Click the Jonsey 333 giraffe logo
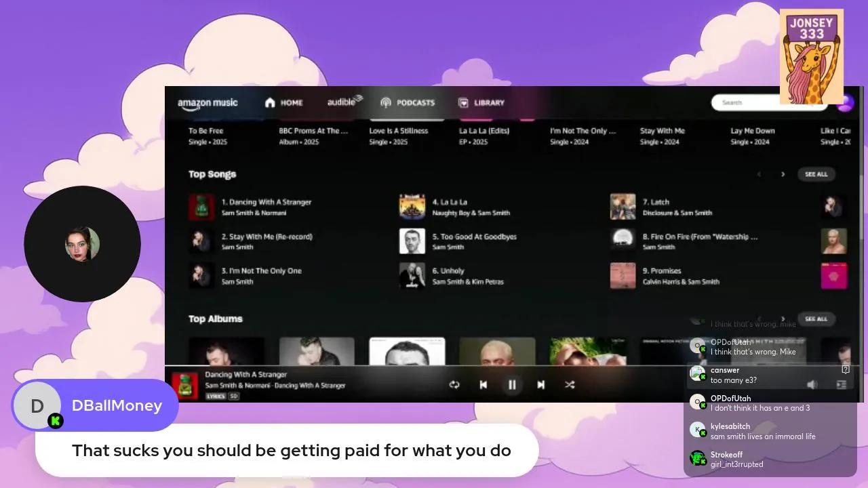 pyautogui.click(x=812, y=56)
